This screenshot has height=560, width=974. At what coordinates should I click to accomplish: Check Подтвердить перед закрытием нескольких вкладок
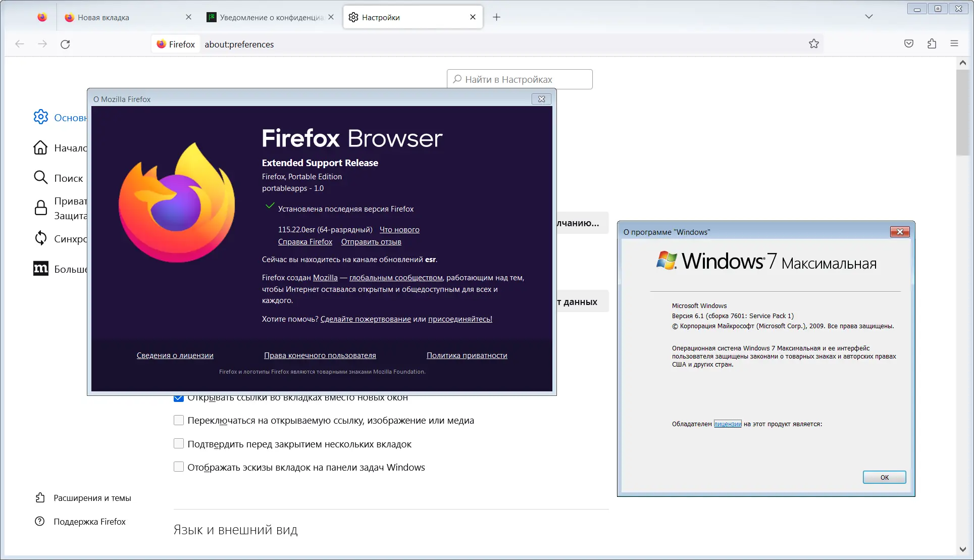179,444
